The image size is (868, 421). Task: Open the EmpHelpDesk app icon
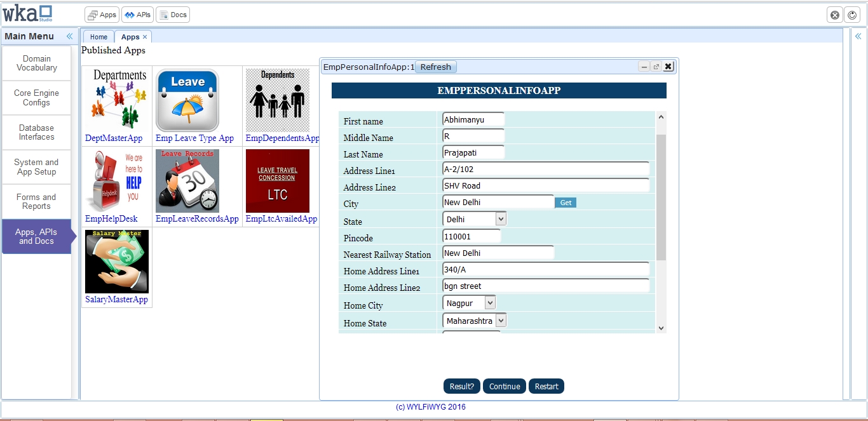[117, 180]
